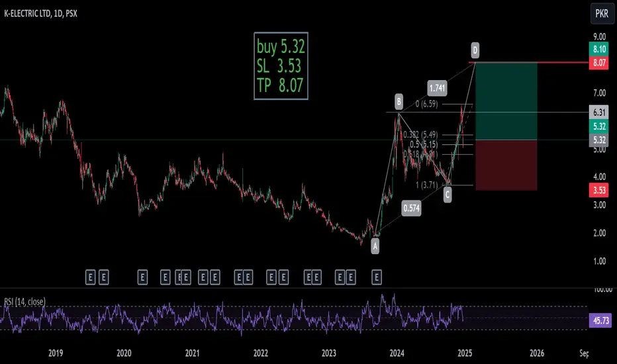Click the 2023 label on the time axis
This screenshot has height=364, width=617.
click(x=328, y=353)
